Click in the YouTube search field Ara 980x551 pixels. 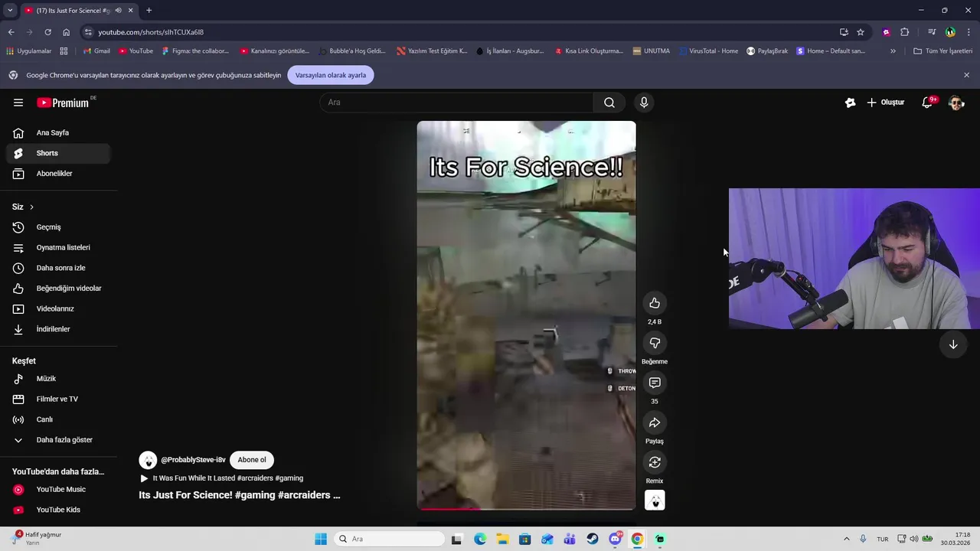[x=456, y=103]
